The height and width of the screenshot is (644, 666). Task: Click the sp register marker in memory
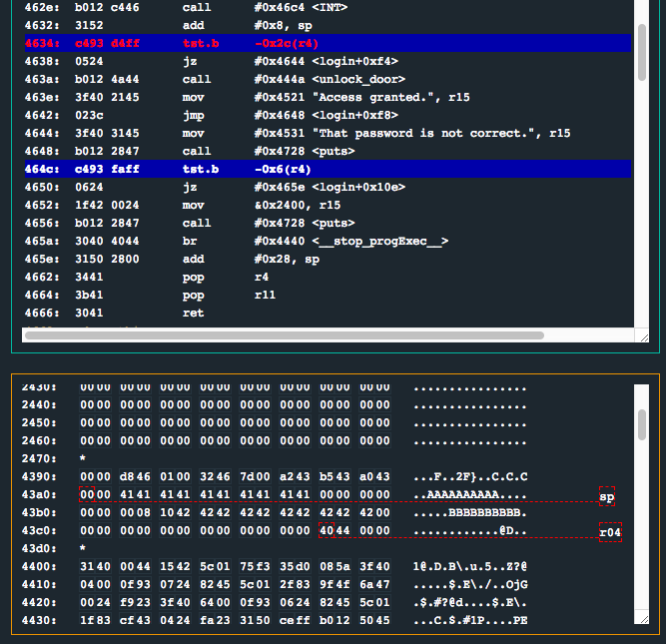[607, 496]
